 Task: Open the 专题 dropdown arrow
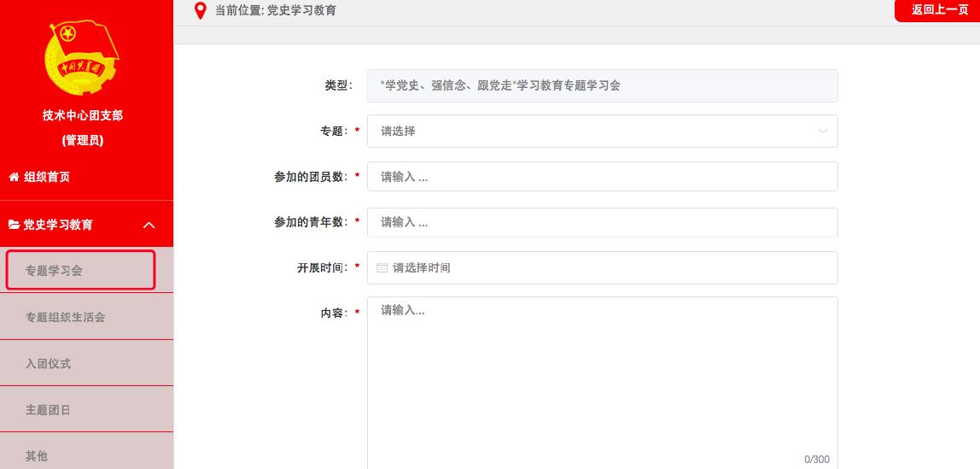point(823,132)
